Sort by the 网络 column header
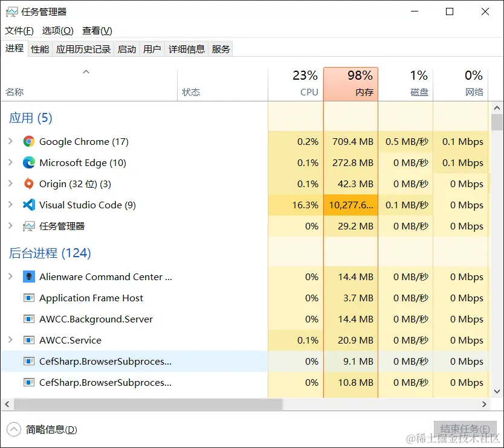Screen dimensions: 504x448 click(460, 84)
